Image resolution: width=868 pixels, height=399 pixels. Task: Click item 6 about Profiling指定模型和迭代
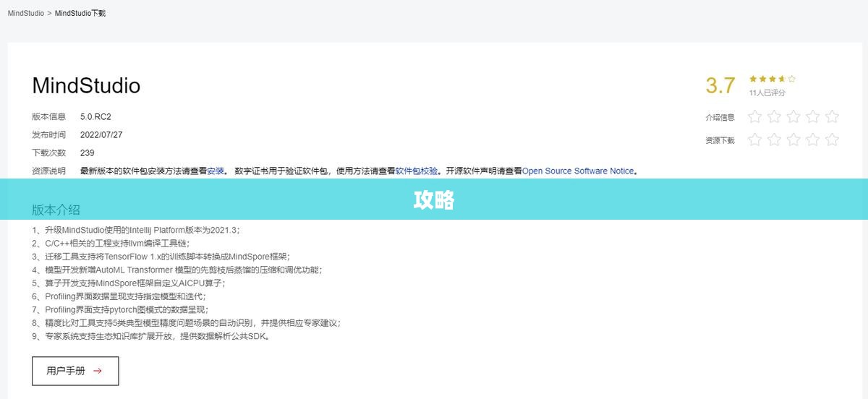coord(119,296)
